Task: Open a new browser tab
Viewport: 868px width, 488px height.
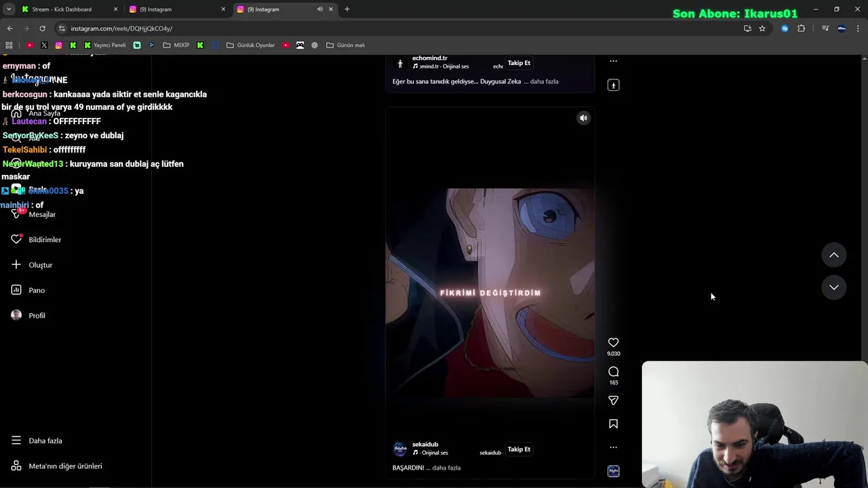Action: [347, 9]
